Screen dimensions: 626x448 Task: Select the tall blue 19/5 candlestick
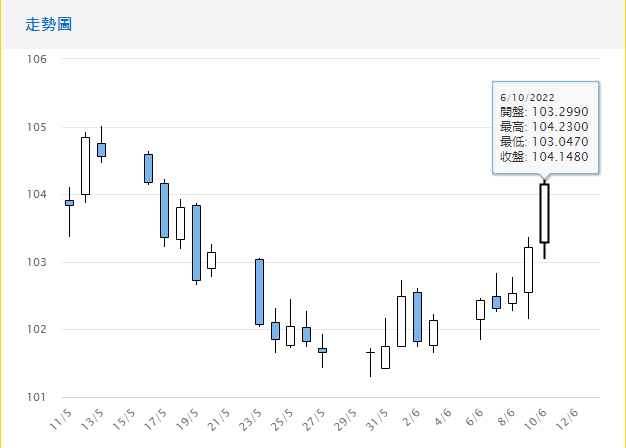196,243
